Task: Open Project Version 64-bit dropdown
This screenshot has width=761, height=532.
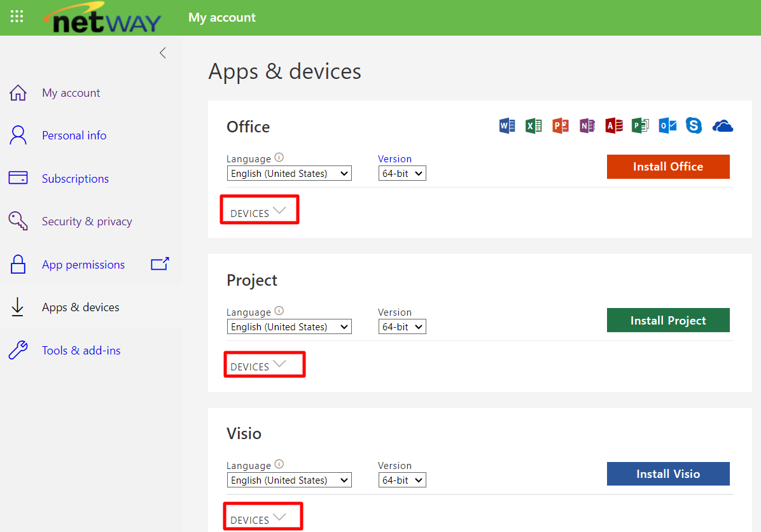Action: [402, 326]
